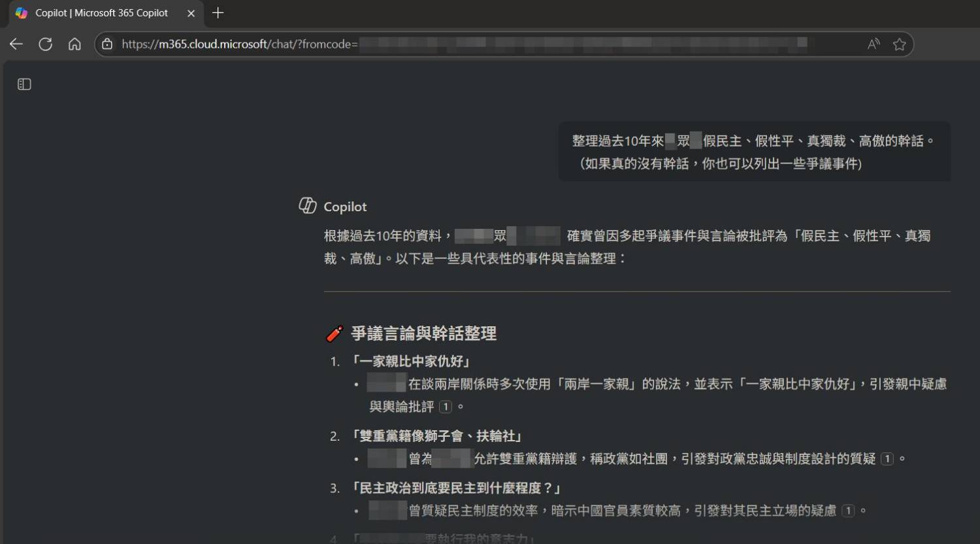
Task: Open citation 1 after 民主立場的疑慮
Action: pyautogui.click(x=848, y=511)
